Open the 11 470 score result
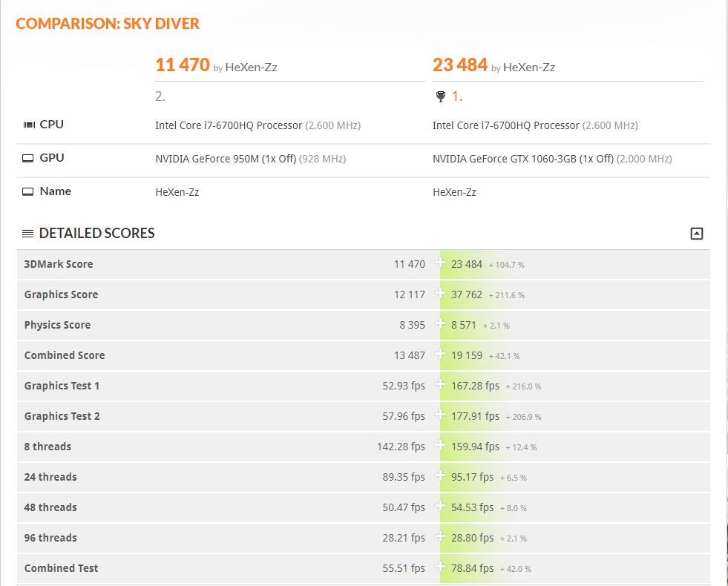This screenshot has height=586, width=728. click(183, 65)
